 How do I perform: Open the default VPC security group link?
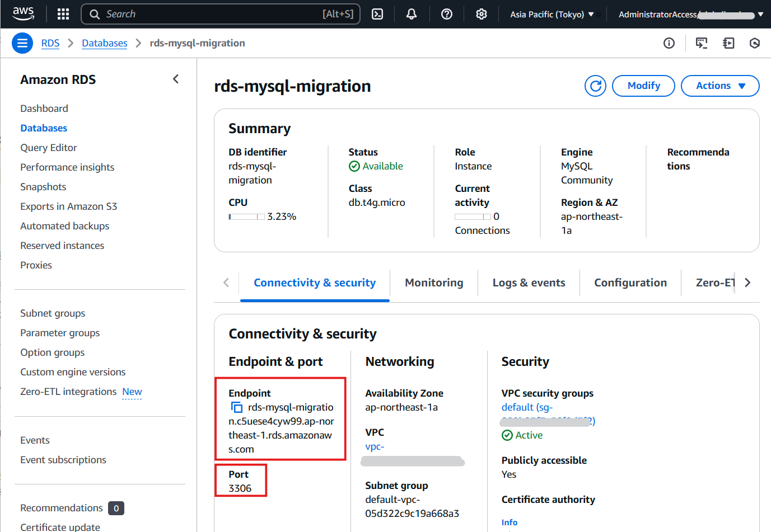pos(548,414)
